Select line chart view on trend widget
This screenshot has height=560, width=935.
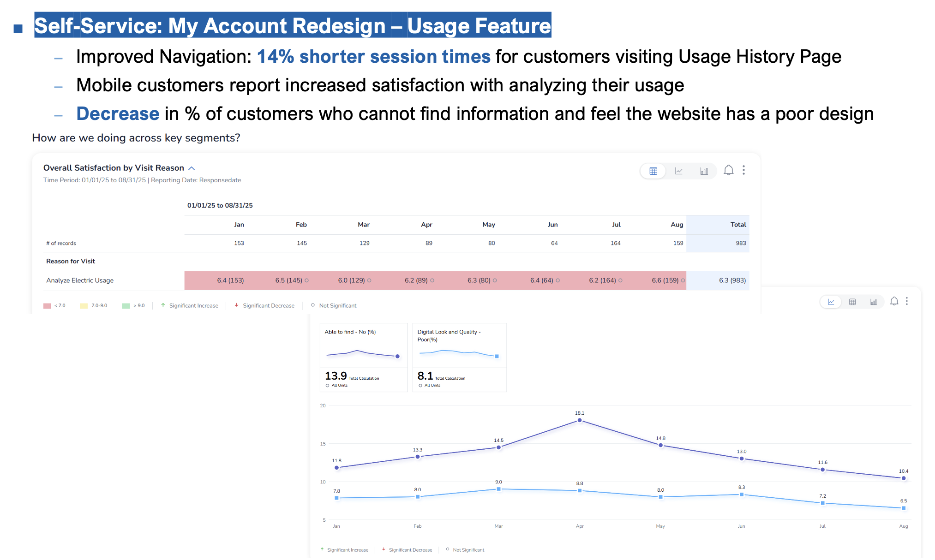point(831,302)
